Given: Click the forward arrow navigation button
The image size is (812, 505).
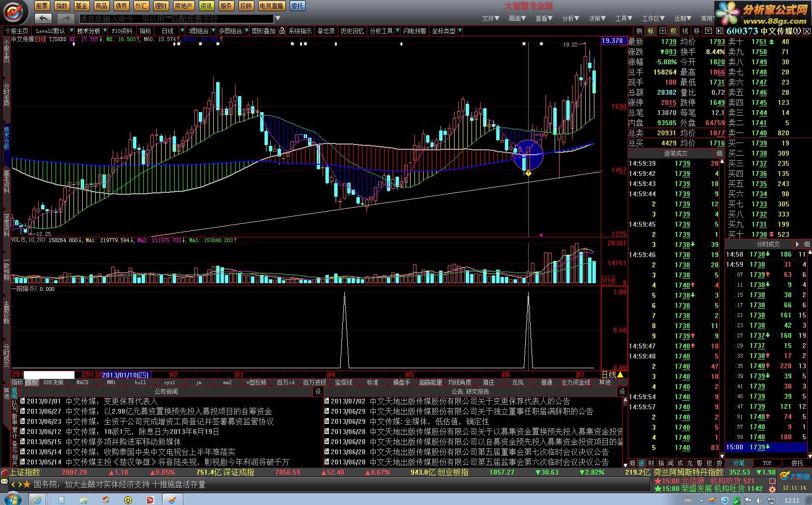Looking at the screenshot, I should 65,18.
